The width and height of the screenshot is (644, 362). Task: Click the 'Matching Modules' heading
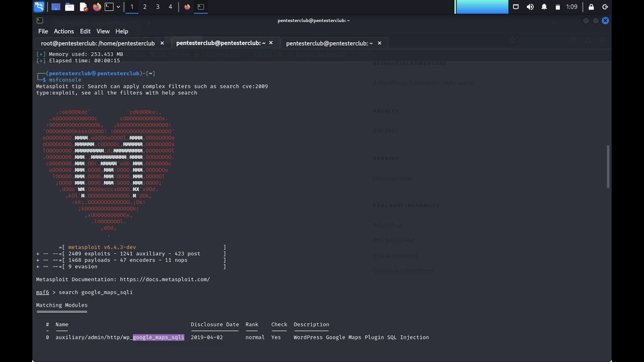tap(62, 305)
